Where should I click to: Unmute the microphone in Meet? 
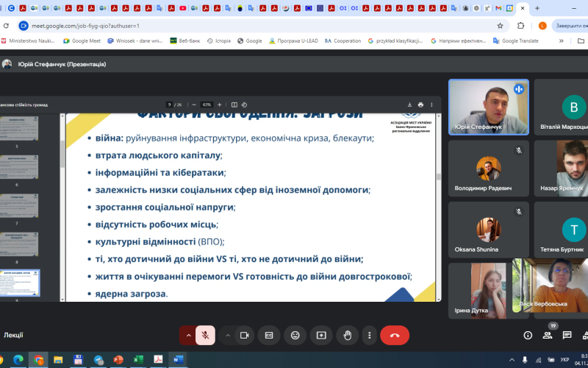point(205,336)
